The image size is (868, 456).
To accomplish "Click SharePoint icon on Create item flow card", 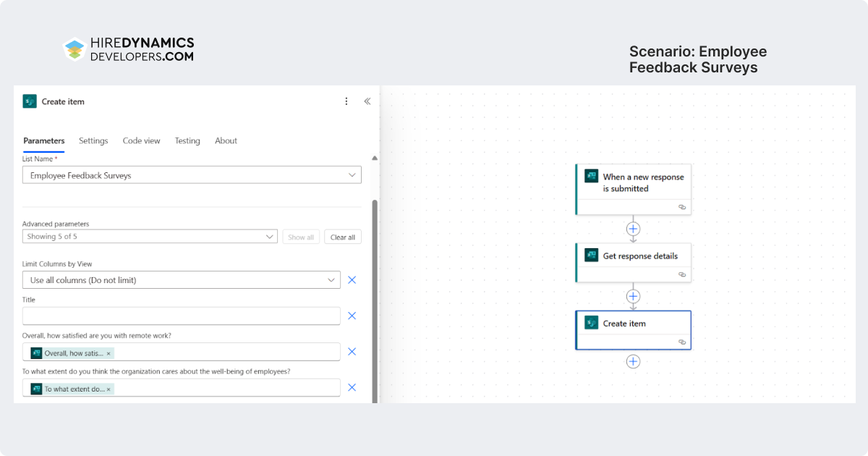I will (x=591, y=324).
